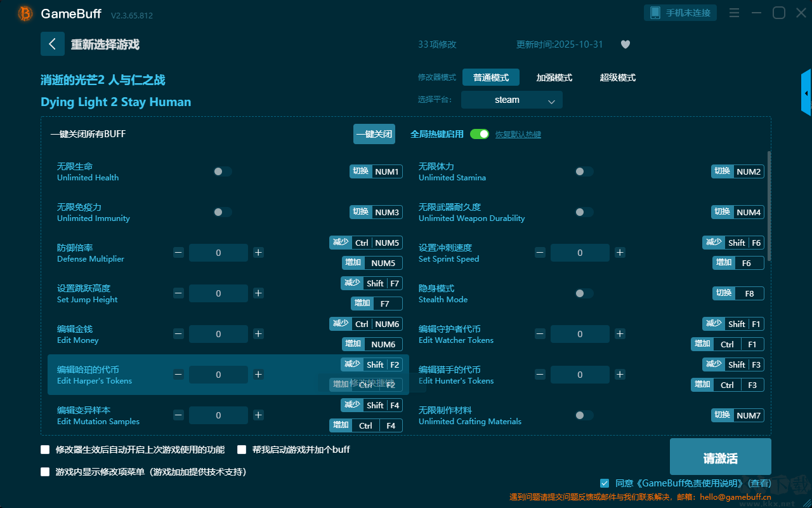Decrease Edit Hunter's Tokens value

tap(540, 375)
